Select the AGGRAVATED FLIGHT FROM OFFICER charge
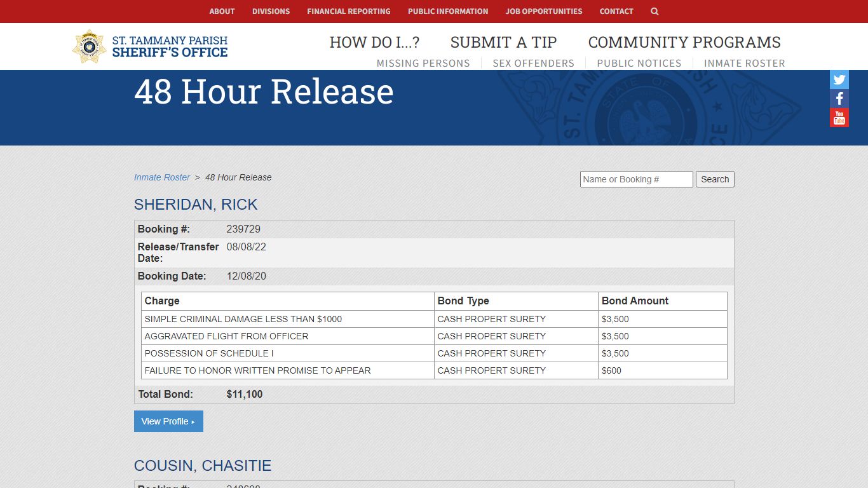 click(226, 336)
